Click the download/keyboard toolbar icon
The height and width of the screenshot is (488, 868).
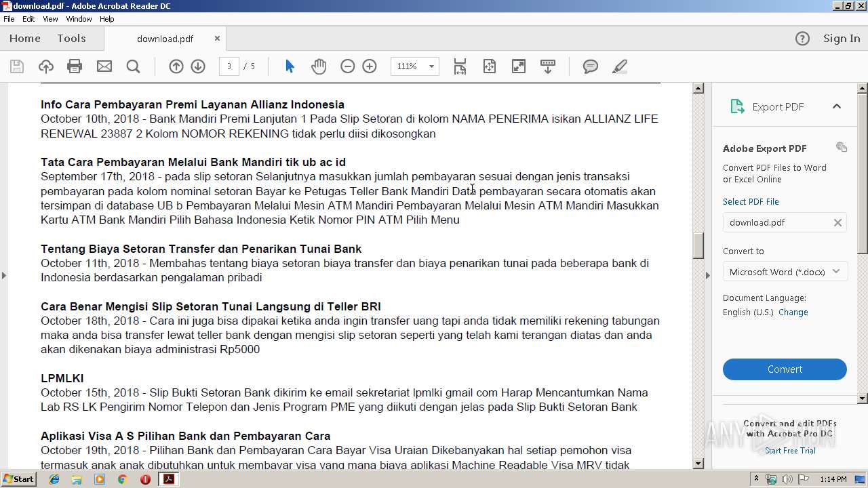click(x=548, y=66)
